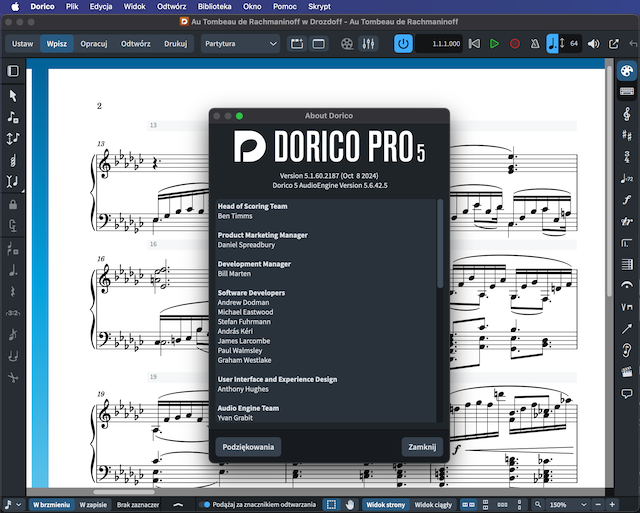The width and height of the screenshot is (640, 513).
Task: Open the Biblioteka menu
Action: (214, 7)
